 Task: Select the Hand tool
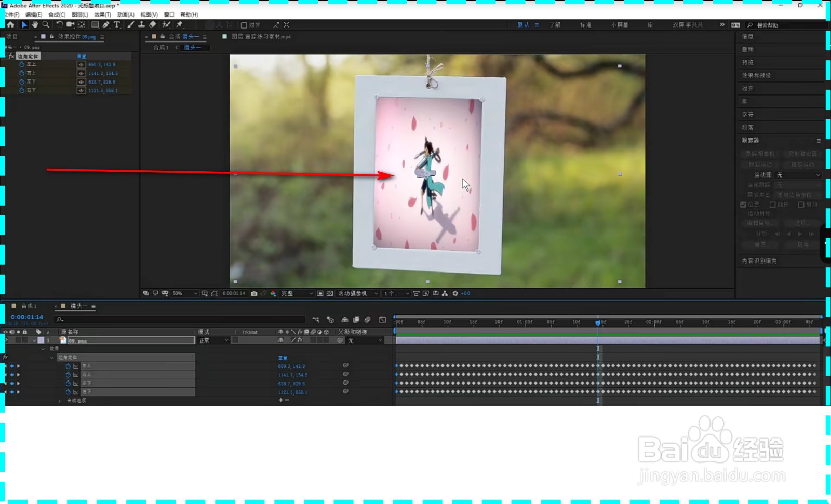pyautogui.click(x=35, y=24)
